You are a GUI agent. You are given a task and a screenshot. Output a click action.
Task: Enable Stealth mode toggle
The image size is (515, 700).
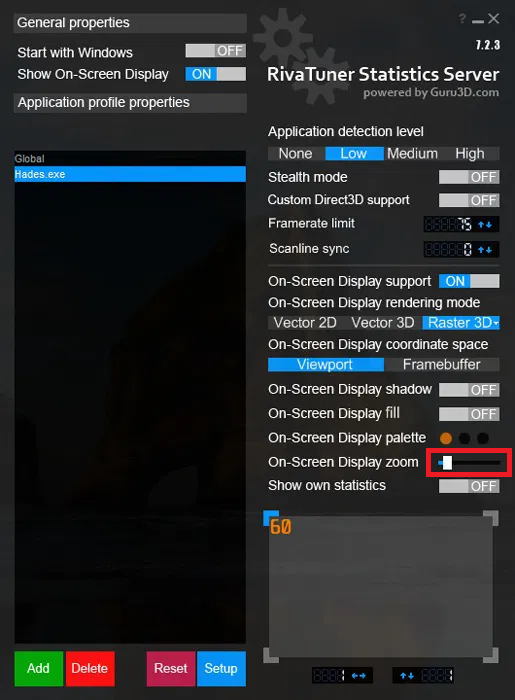click(x=469, y=177)
